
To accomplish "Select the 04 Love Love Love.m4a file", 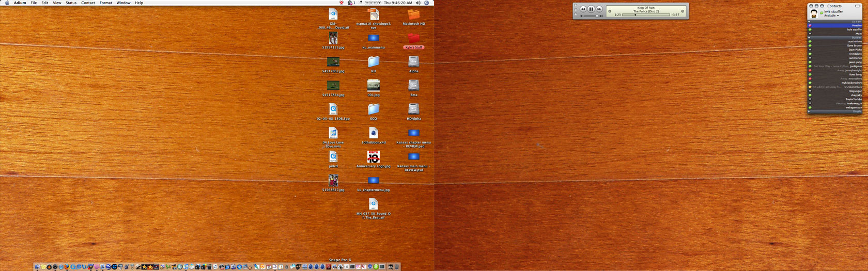I will [x=333, y=133].
